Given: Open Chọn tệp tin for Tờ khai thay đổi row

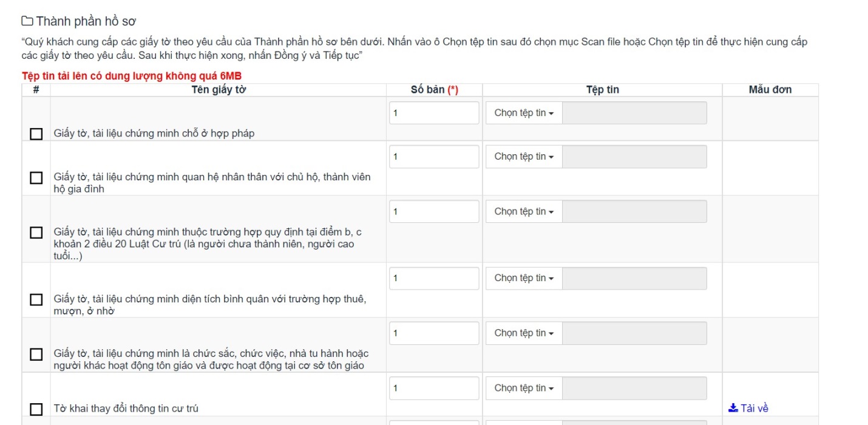Looking at the screenshot, I should [x=524, y=388].
